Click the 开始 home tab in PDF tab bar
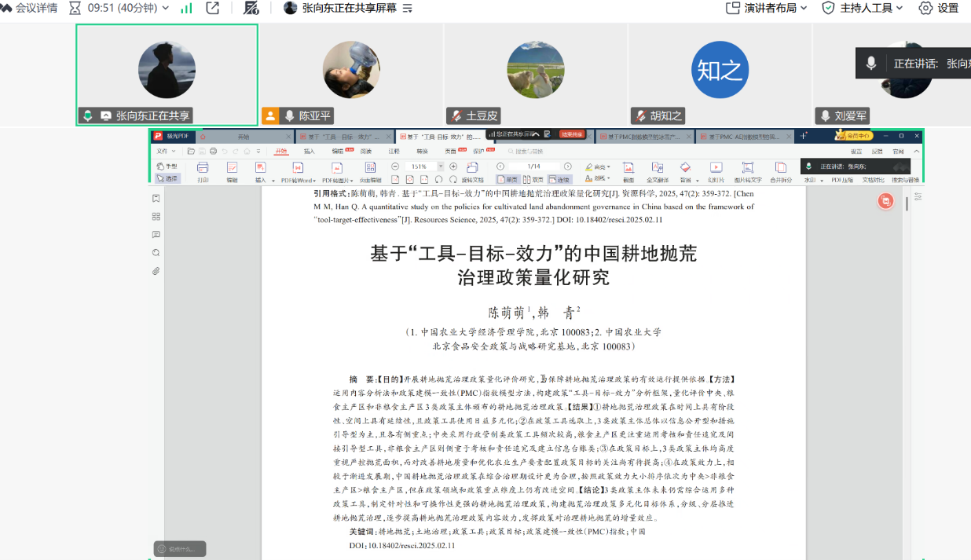971x560 pixels. pos(244,137)
